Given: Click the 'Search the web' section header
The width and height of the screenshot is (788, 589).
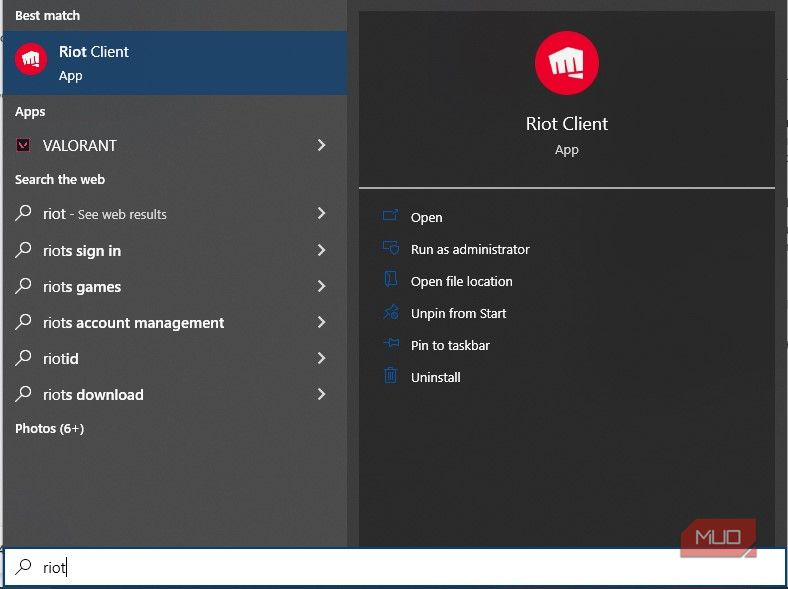Looking at the screenshot, I should point(60,179).
